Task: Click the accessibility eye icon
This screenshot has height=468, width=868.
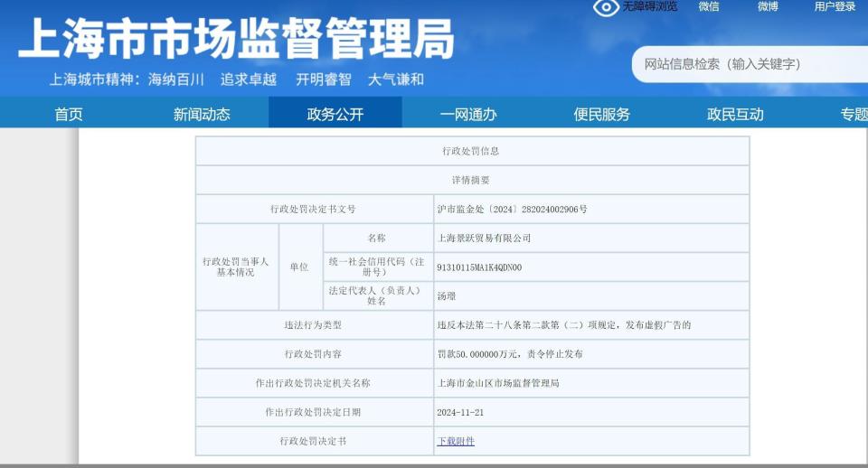Action: pyautogui.click(x=606, y=7)
